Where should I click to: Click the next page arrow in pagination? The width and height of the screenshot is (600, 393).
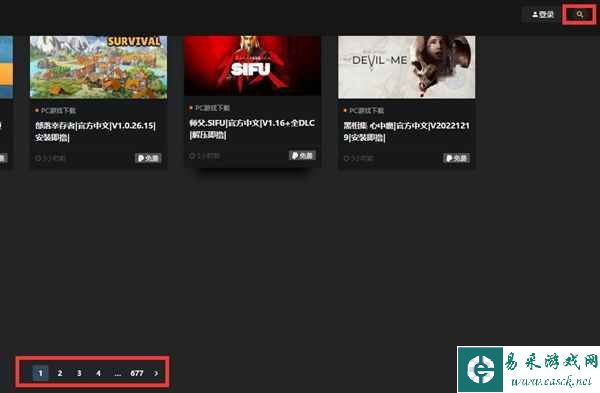156,372
